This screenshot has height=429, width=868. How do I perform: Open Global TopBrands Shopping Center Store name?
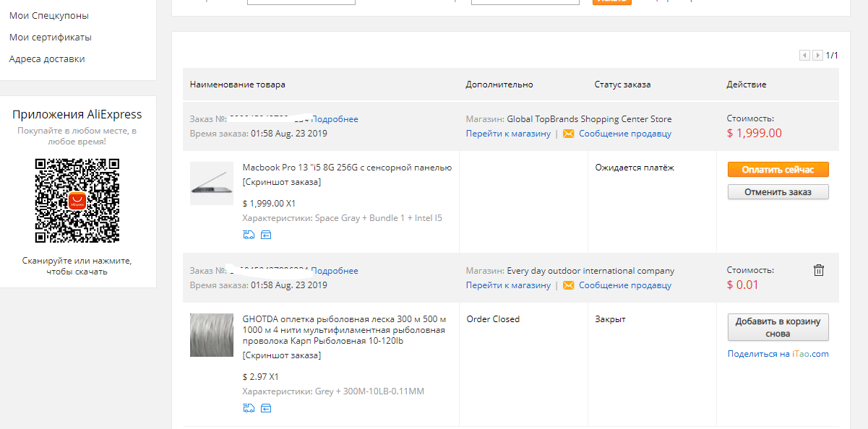click(589, 119)
